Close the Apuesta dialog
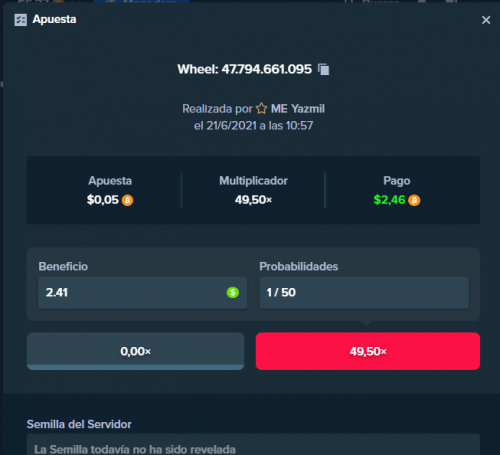 [x=486, y=20]
